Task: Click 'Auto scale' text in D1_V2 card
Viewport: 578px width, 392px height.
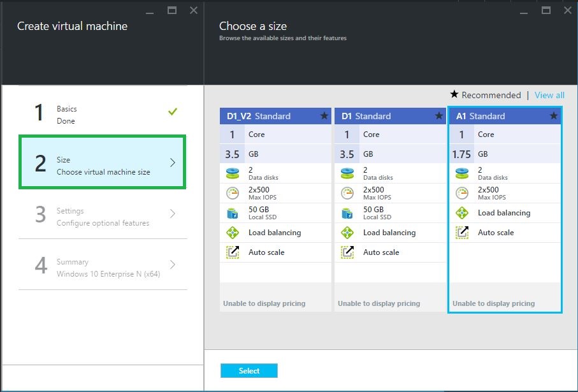Action: (x=266, y=252)
